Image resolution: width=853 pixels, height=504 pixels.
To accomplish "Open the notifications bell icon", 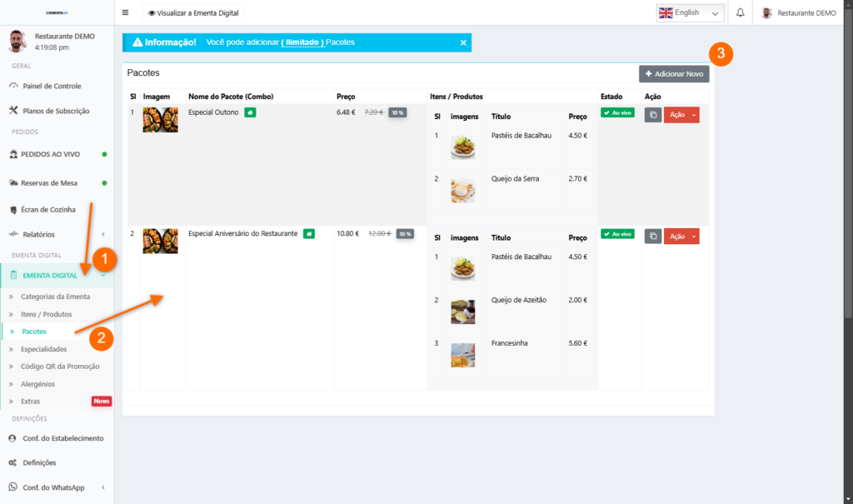I will (740, 12).
